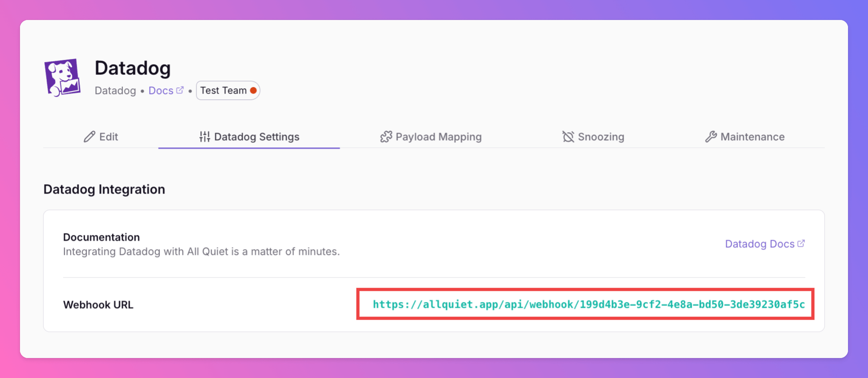The width and height of the screenshot is (868, 378).
Task: Click the webhook URL allquiet.app/api/webhook
Action: pyautogui.click(x=588, y=304)
